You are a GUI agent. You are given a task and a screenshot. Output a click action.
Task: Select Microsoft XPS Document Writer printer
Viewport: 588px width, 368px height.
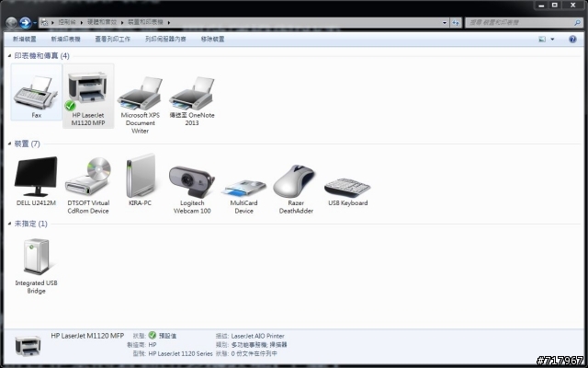pos(140,105)
